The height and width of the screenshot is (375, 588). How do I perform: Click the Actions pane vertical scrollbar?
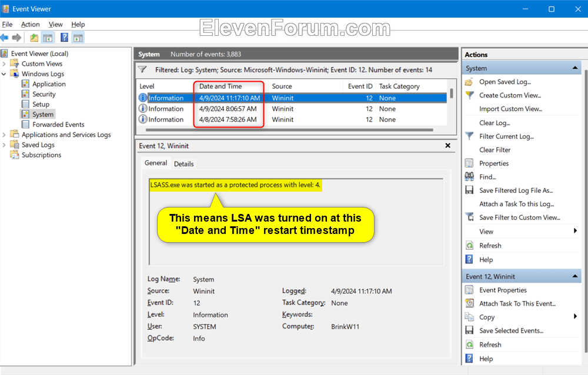[585, 212]
